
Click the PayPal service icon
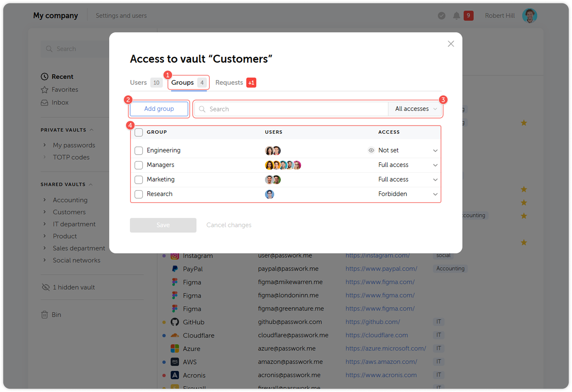[x=175, y=268]
